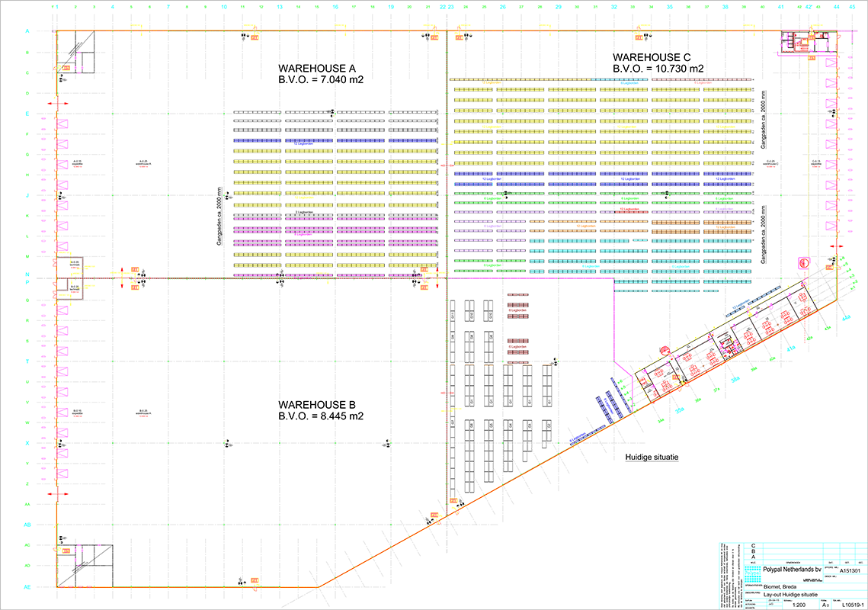Screen dimensions: 868x610
Task: Click the crossed stair block at top-left corner
Action: 76,50
